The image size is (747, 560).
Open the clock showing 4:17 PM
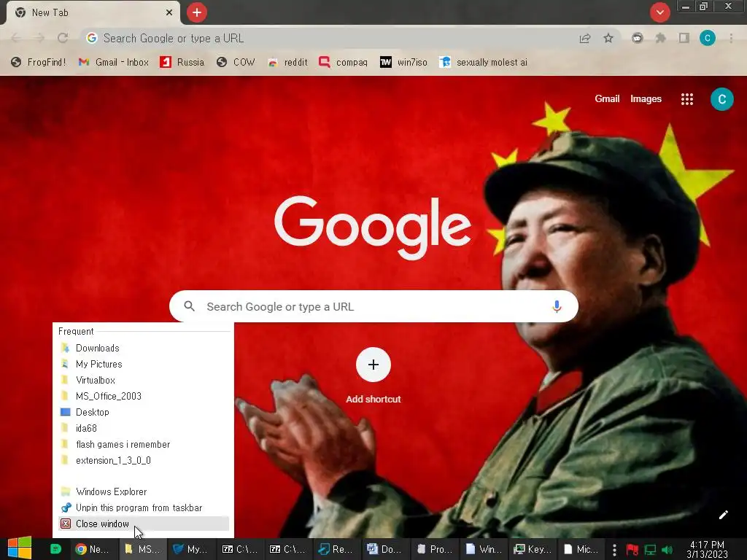click(x=708, y=550)
